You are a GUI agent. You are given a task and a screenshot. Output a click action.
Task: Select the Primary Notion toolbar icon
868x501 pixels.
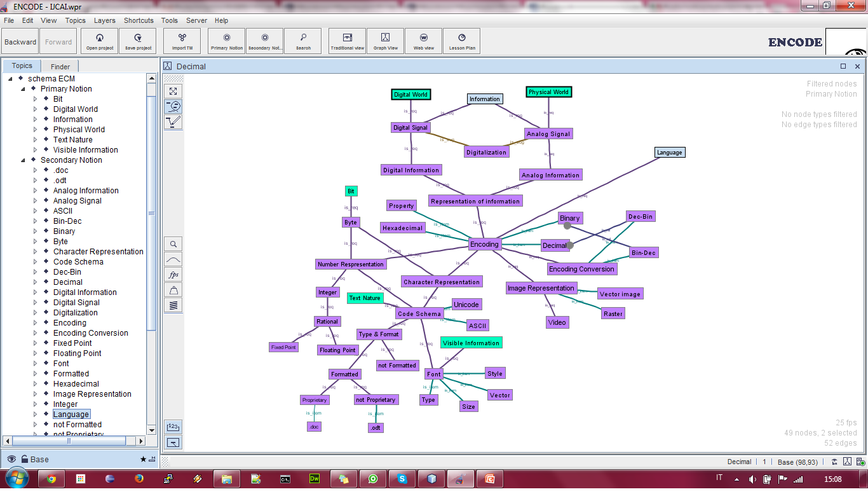226,41
